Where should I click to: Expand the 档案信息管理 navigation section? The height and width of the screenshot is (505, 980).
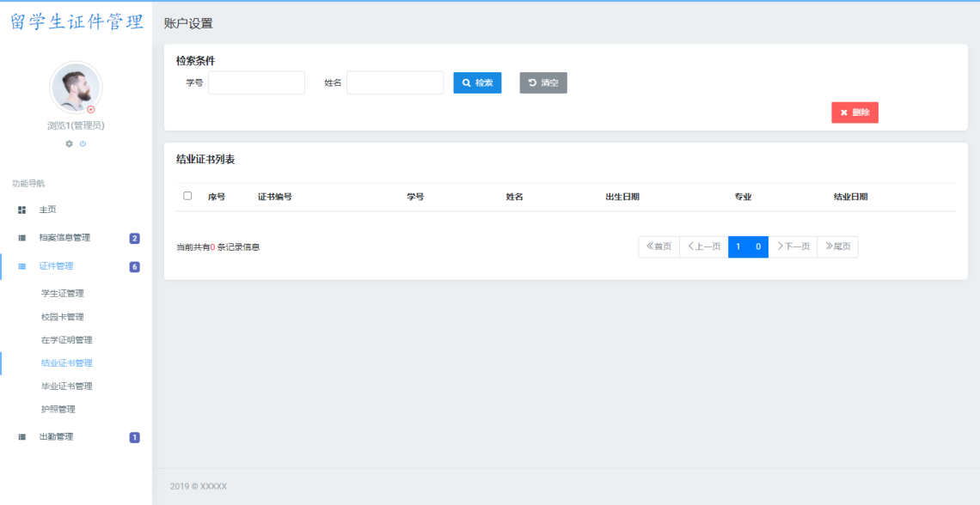pyautogui.click(x=64, y=238)
